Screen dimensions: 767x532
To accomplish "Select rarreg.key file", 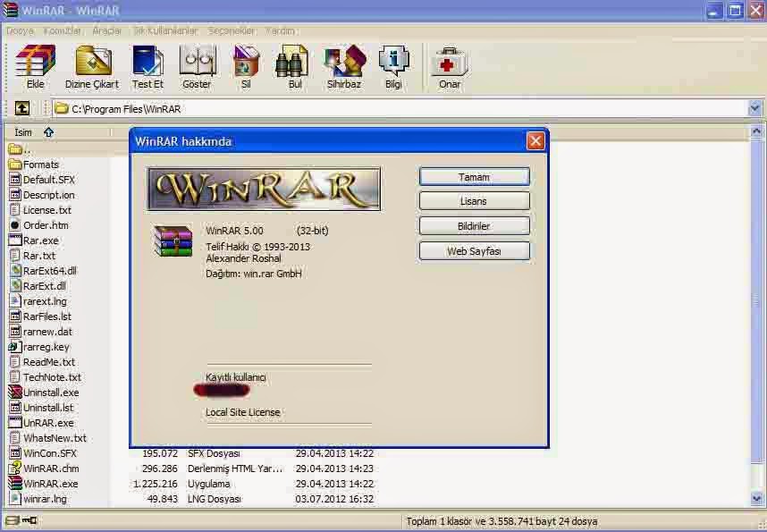I will click(x=39, y=347).
